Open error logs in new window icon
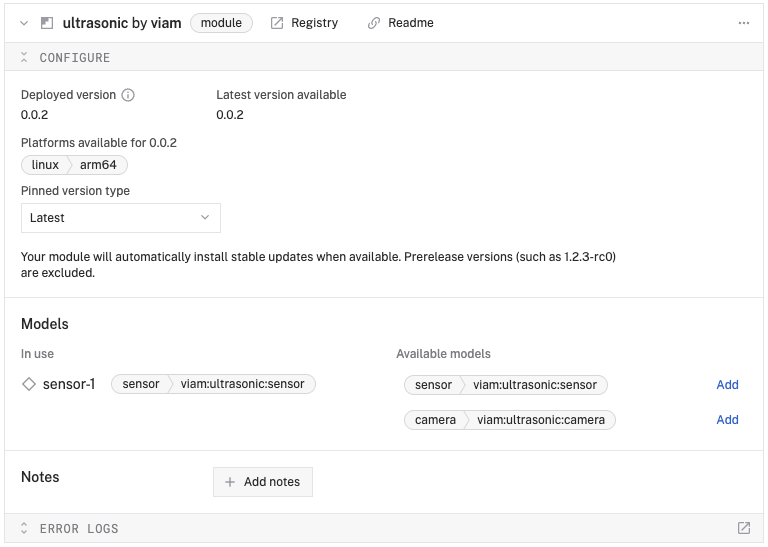This screenshot has width=768, height=547. pyautogui.click(x=744, y=528)
